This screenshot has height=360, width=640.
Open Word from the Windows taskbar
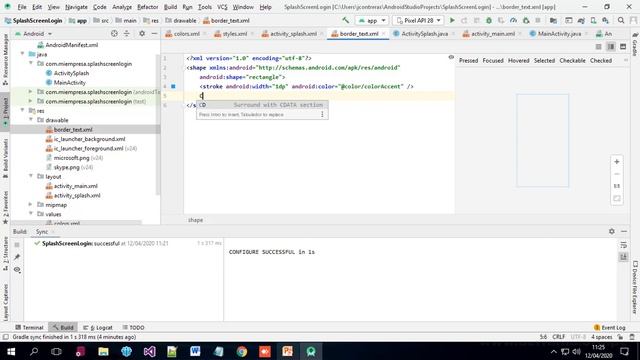(x=195, y=351)
